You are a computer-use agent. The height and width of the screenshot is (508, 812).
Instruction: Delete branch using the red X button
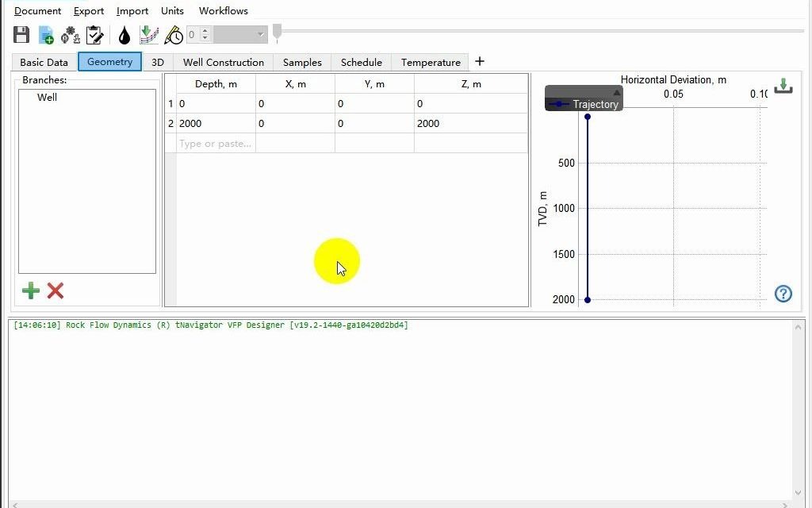pyautogui.click(x=55, y=291)
